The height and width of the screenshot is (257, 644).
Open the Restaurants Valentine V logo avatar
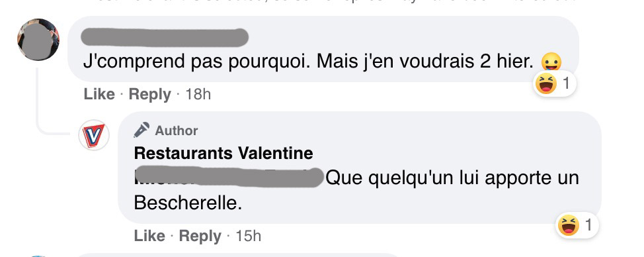pyautogui.click(x=94, y=135)
